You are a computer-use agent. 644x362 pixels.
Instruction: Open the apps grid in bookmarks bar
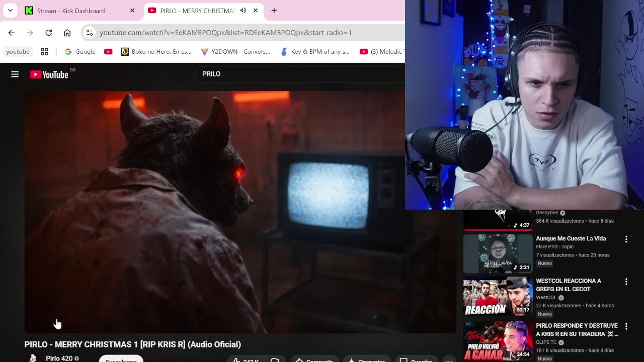tap(44, 52)
